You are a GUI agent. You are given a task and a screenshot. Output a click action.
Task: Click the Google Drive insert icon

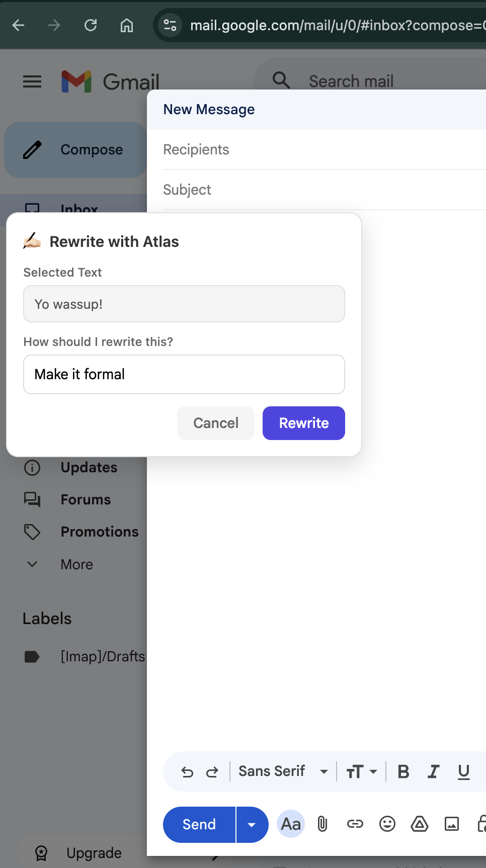419,824
